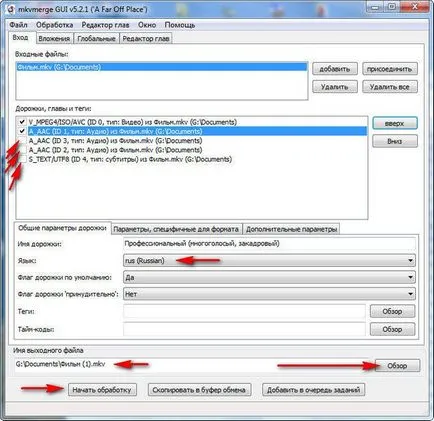Click the Имя дорожки track name field
The width and height of the screenshot is (434, 421).
click(269, 244)
